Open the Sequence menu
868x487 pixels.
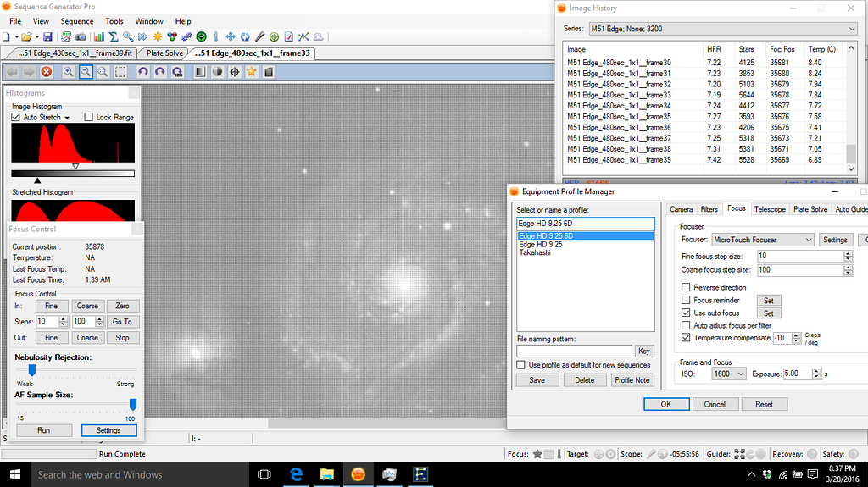click(77, 21)
